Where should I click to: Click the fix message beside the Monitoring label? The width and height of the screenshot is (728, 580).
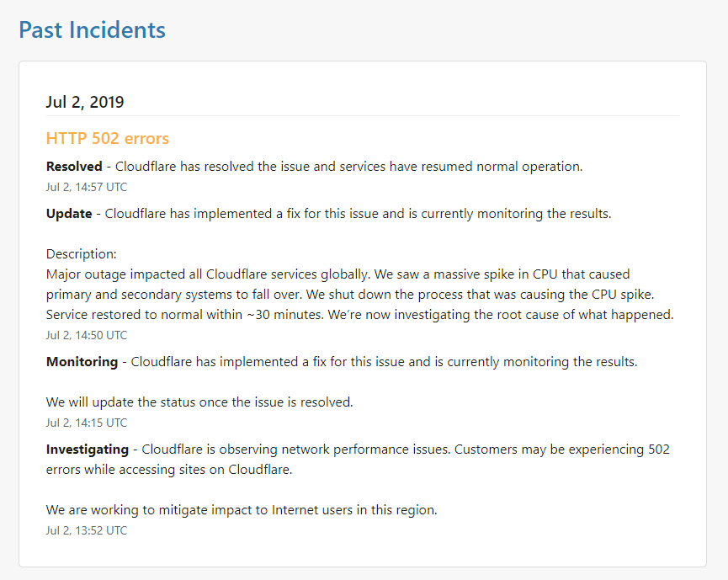(384, 362)
